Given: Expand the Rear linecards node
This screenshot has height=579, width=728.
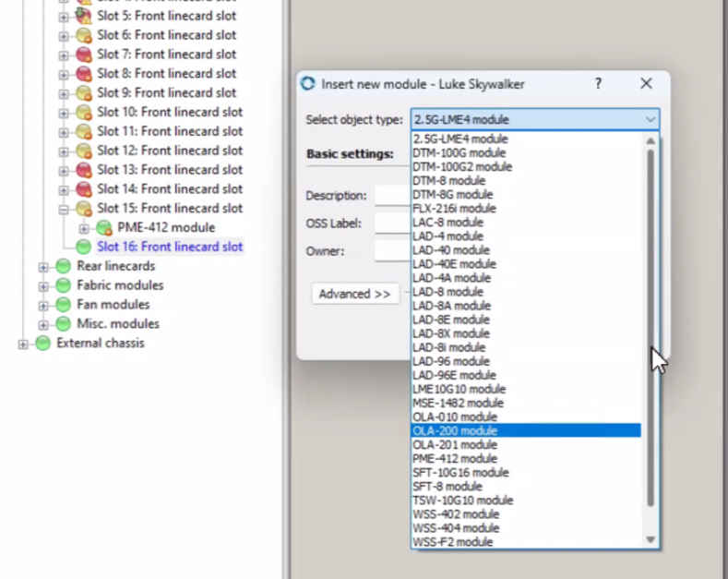Looking at the screenshot, I should [x=42, y=267].
